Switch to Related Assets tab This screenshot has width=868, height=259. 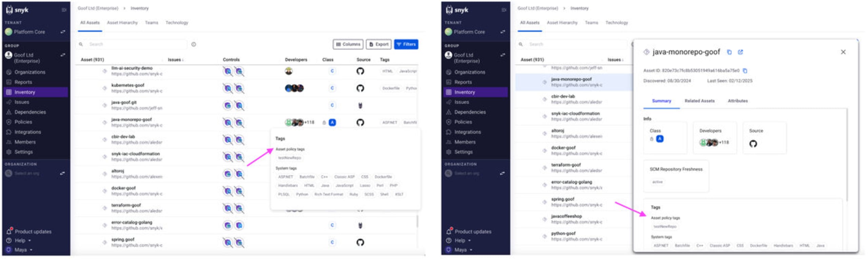pos(699,101)
